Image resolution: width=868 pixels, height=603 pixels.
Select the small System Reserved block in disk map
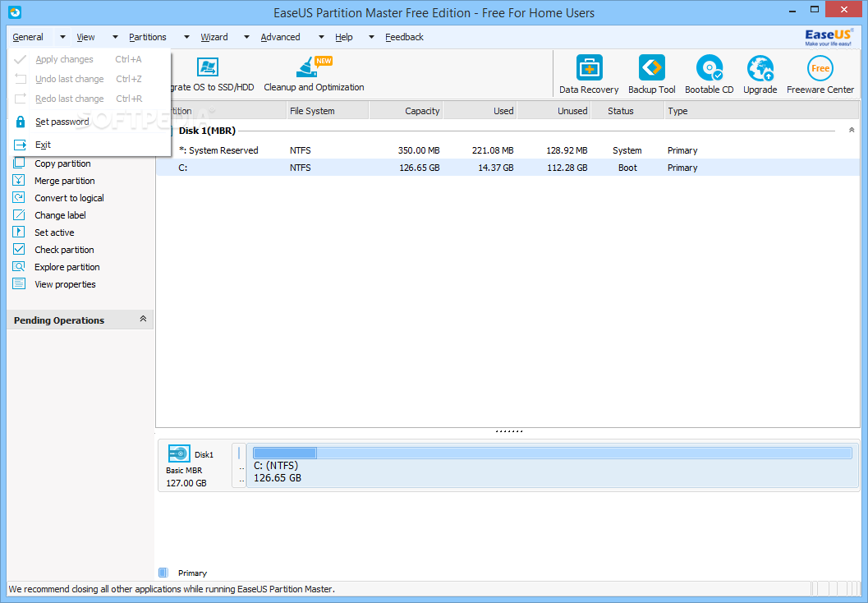tap(239, 466)
